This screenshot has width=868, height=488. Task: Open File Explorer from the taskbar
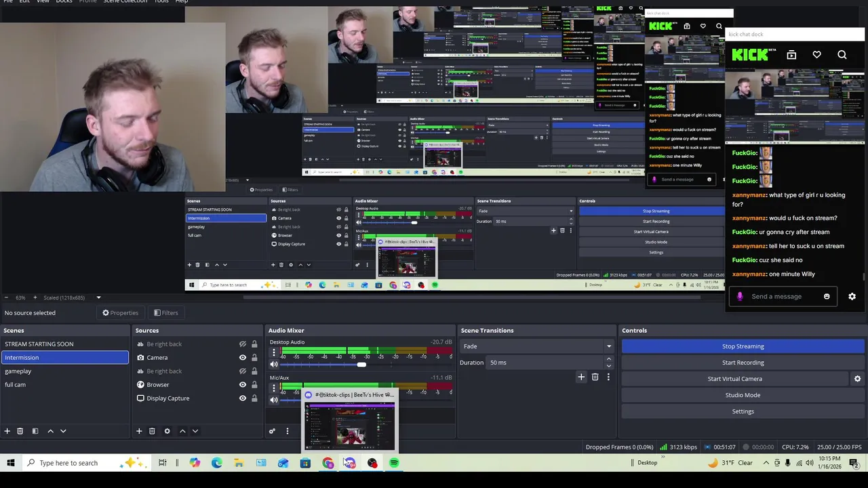tap(239, 463)
